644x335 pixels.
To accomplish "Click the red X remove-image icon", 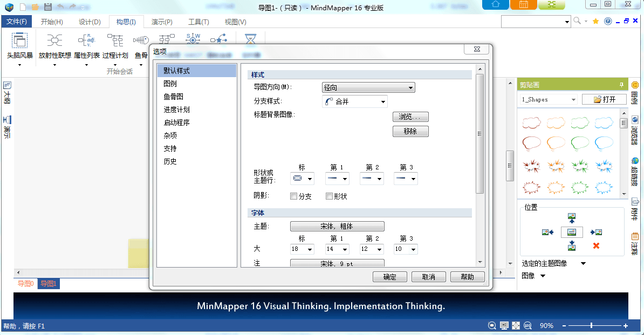I will [596, 245].
